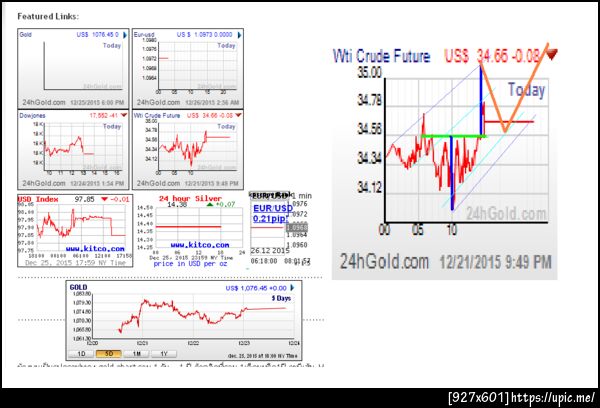The image size is (600, 408).
Task: Click the 24hGold.com label under large chart
Action: [x=384, y=262]
